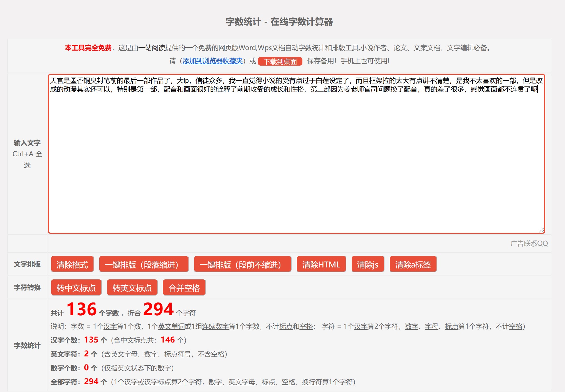
Task: Click the 广告联系QQ text
Action: [529, 244]
